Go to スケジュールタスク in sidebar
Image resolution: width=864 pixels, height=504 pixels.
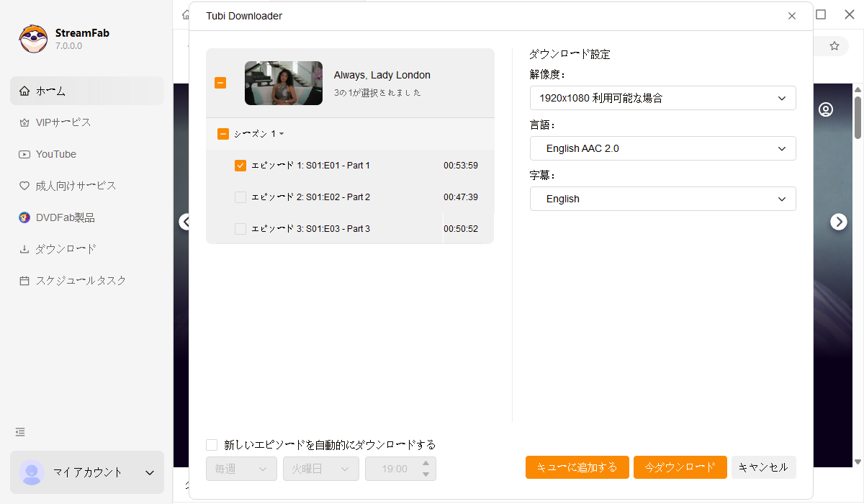[81, 281]
